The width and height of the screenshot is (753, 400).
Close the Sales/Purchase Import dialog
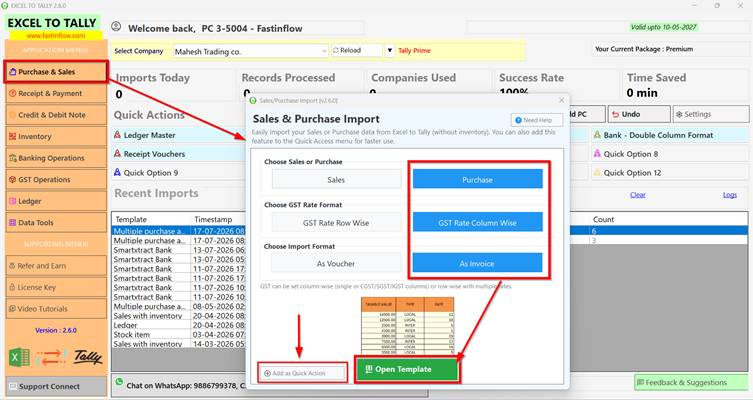click(x=561, y=100)
